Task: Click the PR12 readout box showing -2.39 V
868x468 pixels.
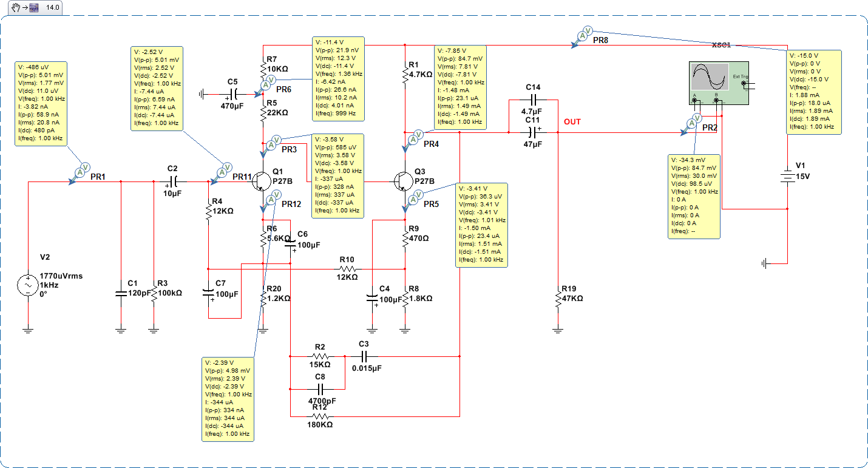Action: (228, 399)
